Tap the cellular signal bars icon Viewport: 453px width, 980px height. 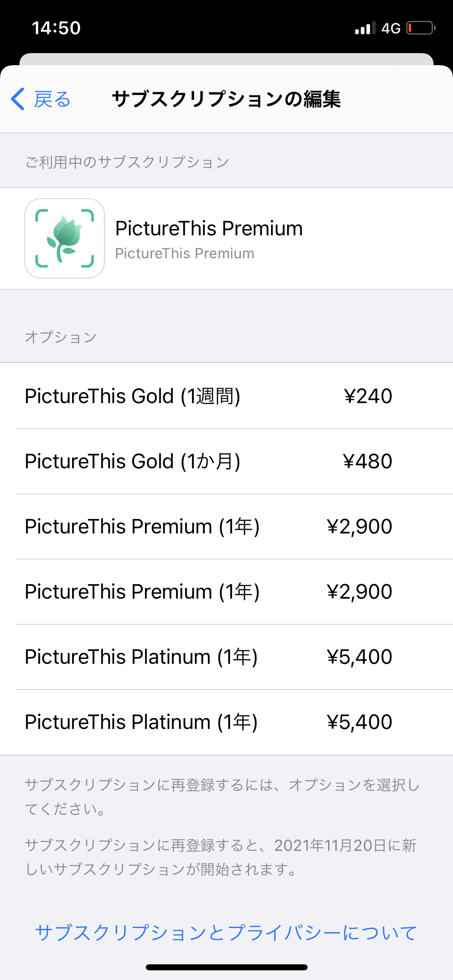click(365, 28)
